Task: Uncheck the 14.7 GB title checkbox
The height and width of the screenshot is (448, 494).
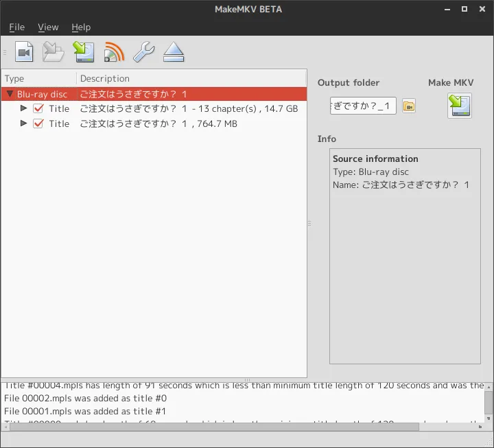Action: click(38, 108)
